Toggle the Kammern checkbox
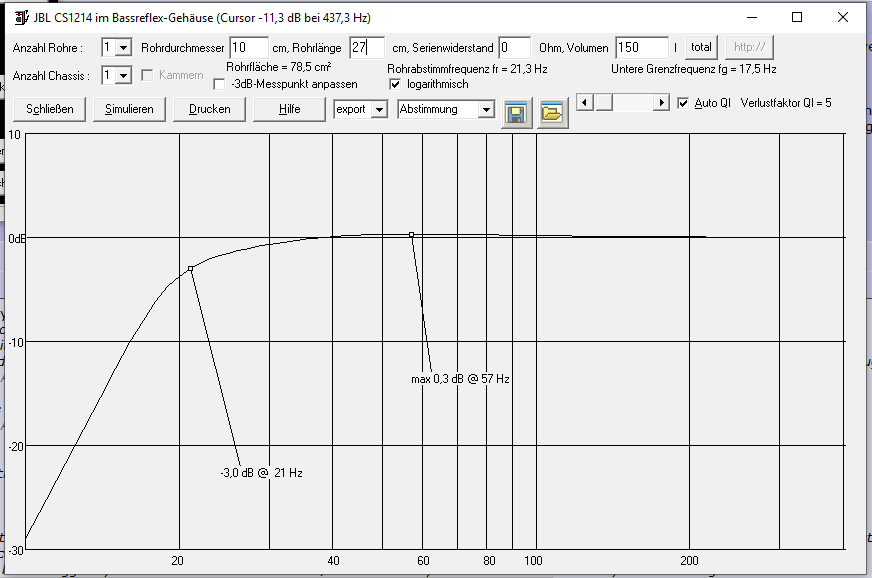Viewport: 872px width, 578px height. coord(147,75)
